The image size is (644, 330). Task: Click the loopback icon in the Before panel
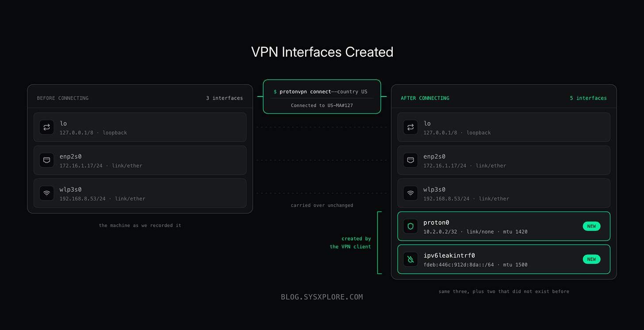[x=46, y=127]
